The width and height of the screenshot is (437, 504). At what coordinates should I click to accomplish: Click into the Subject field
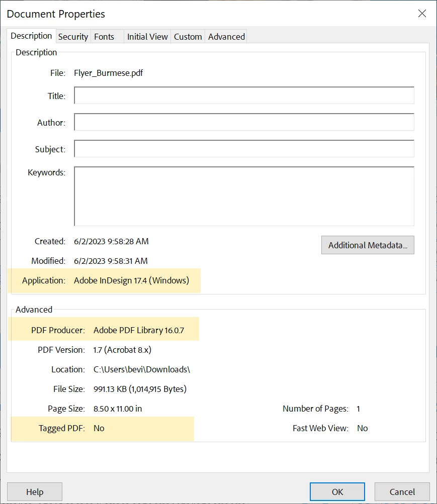[x=244, y=149]
